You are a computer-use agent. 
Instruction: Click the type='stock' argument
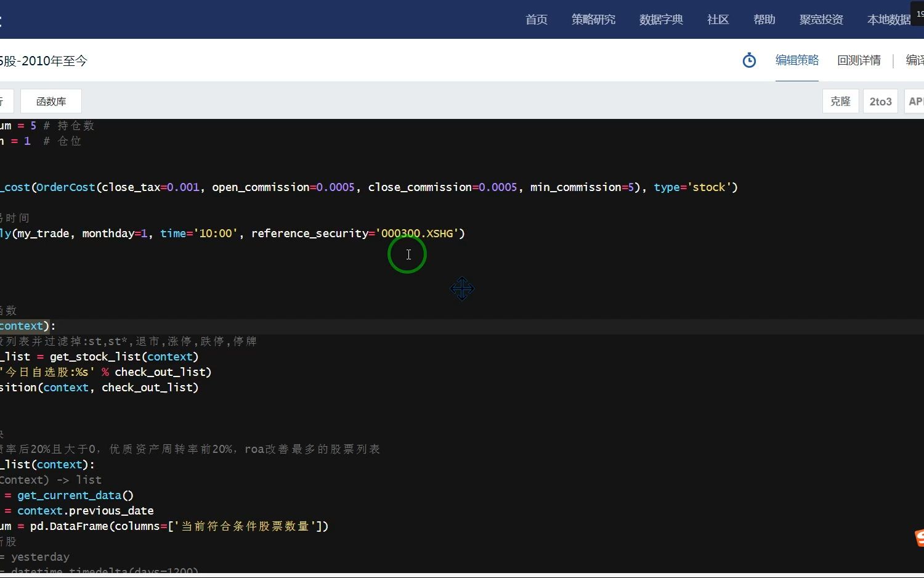point(692,187)
